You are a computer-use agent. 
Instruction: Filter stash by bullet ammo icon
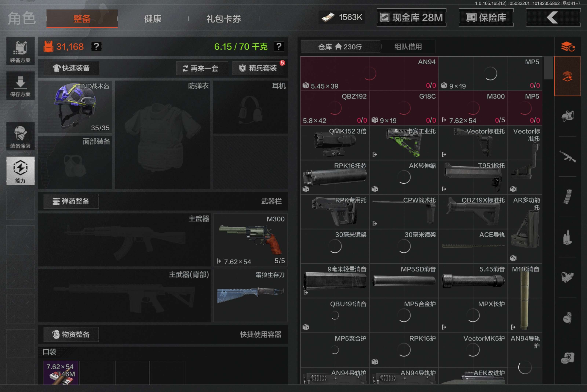coord(567,237)
